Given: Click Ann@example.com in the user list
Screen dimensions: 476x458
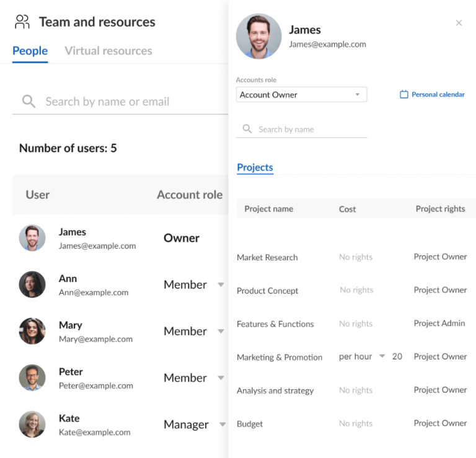Looking at the screenshot, I should [94, 293].
